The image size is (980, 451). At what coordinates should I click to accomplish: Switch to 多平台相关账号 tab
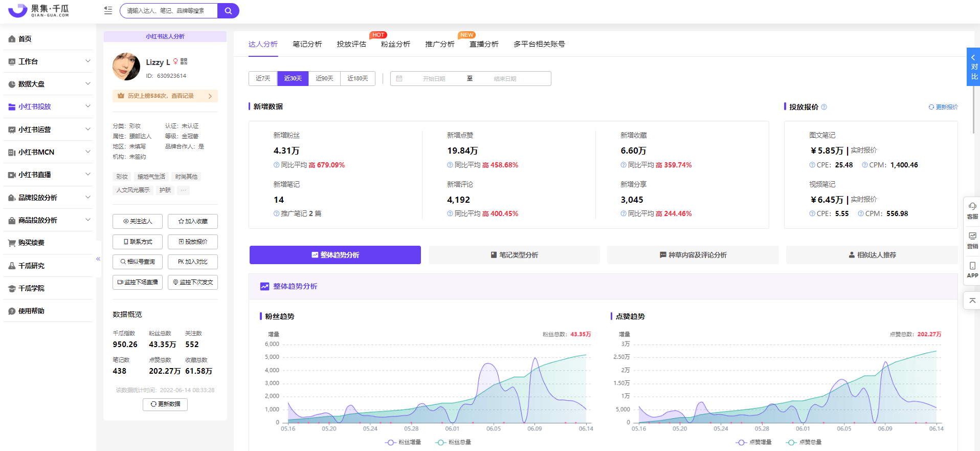click(539, 44)
